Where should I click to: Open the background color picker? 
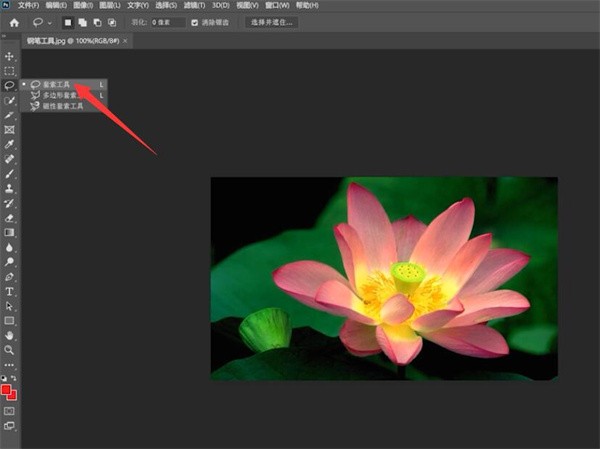(13, 397)
